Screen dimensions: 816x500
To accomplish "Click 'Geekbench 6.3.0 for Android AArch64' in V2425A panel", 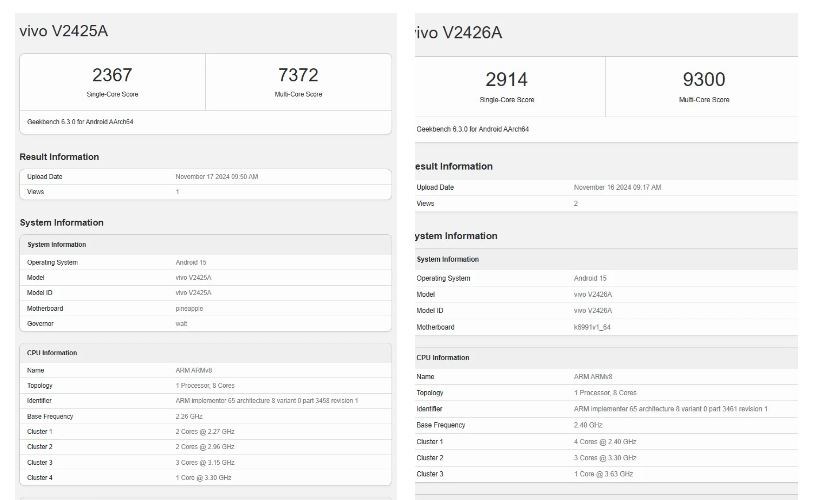I will tap(80, 122).
